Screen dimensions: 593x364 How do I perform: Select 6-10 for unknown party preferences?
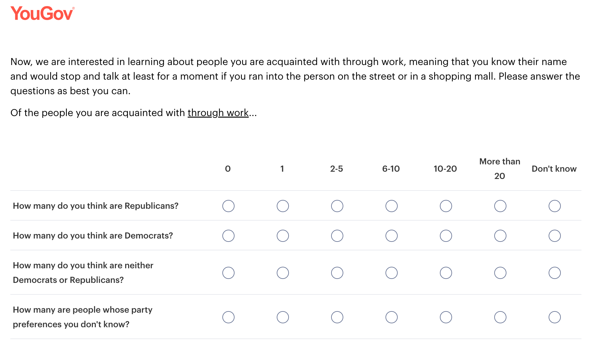point(391,317)
